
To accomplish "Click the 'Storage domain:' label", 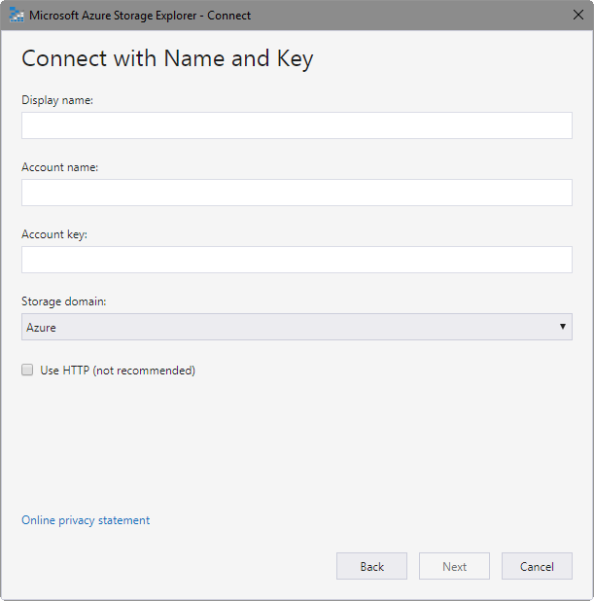I will [64, 301].
